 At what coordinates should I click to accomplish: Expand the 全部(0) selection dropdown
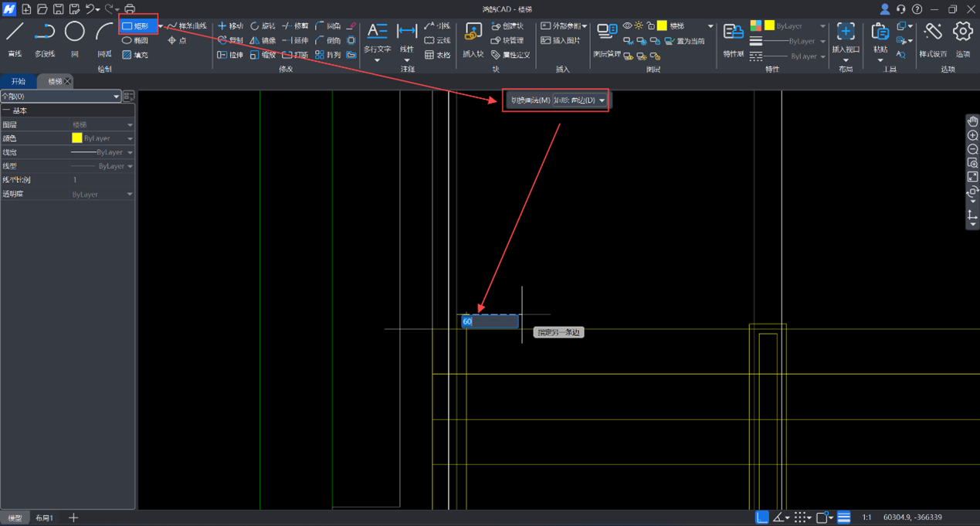(116, 97)
